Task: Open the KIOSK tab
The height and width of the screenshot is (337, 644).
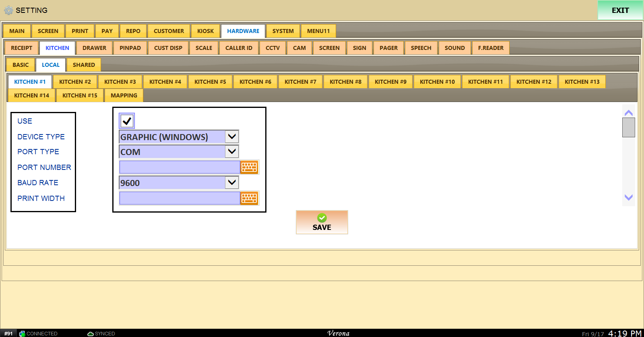Action: [205, 31]
